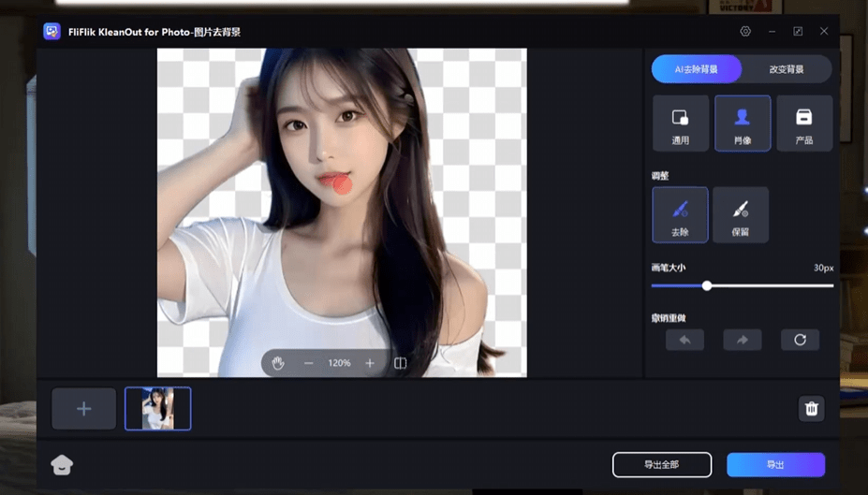
Task: Reset edits with the circular refresh icon
Action: tap(800, 340)
